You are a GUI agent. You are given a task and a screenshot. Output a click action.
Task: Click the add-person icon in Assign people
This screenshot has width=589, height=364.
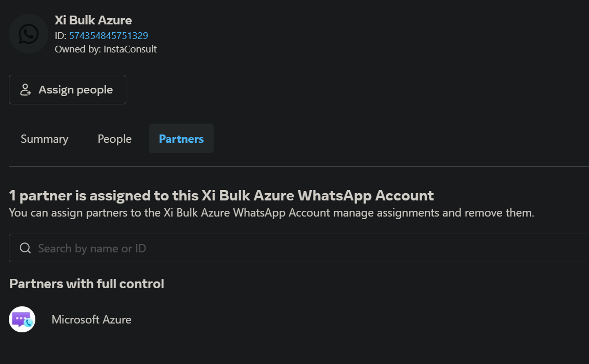pos(25,90)
